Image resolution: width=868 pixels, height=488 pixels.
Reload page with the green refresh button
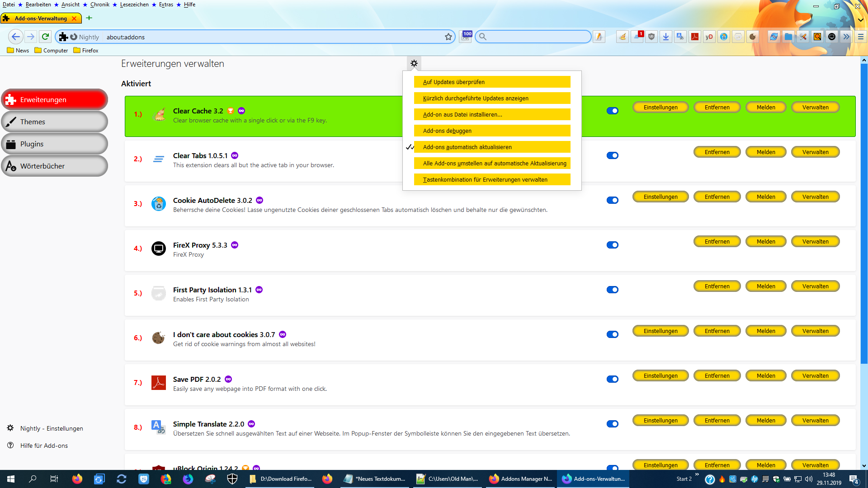pyautogui.click(x=45, y=37)
